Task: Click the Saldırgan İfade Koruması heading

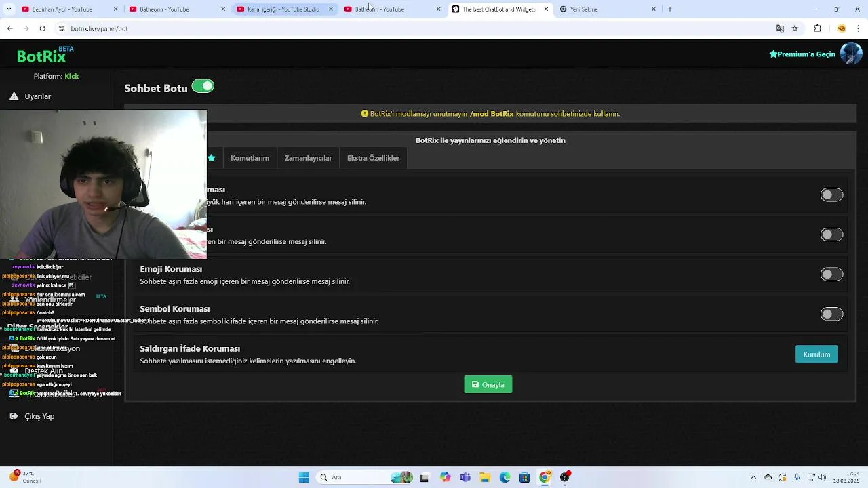Action: 190,348
